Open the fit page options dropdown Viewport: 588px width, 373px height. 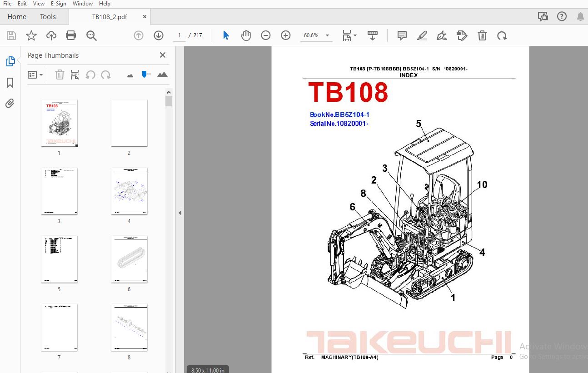point(349,35)
